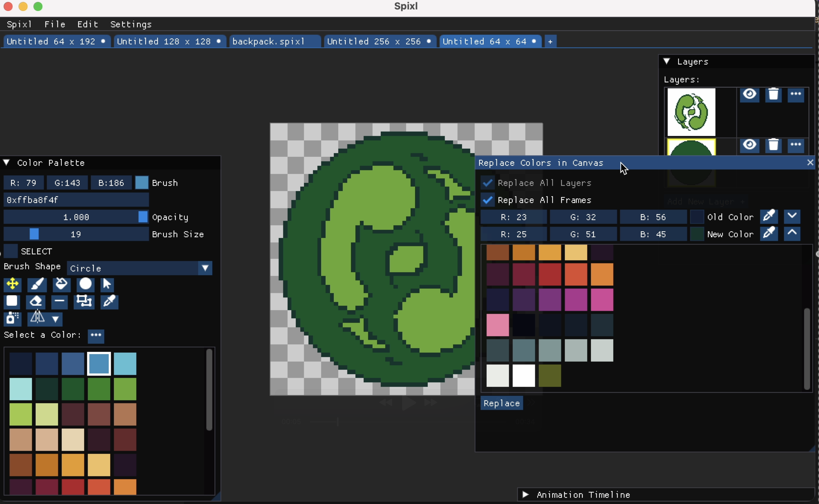819x504 pixels.
Task: Click the Old Color preview swatch
Action: click(x=697, y=217)
